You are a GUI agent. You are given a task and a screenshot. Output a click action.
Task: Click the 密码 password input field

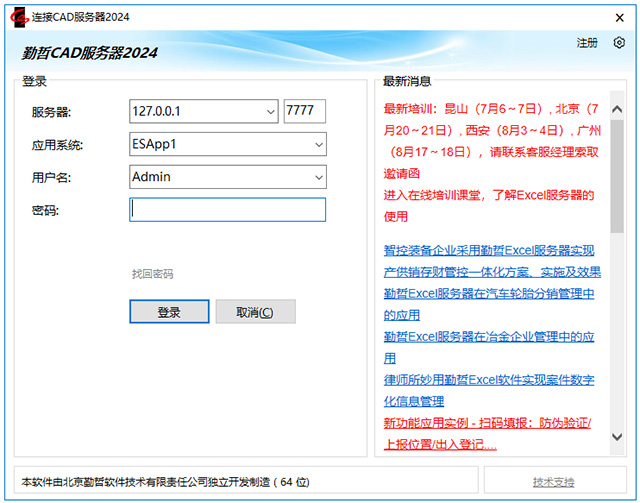227,210
